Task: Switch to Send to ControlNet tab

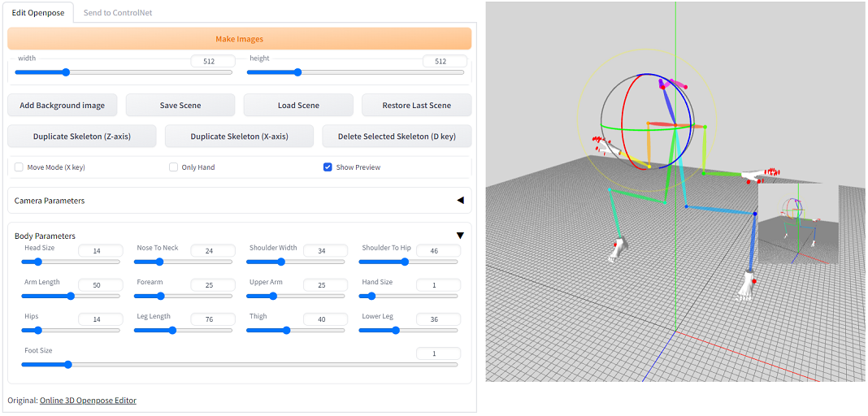Action: [118, 12]
